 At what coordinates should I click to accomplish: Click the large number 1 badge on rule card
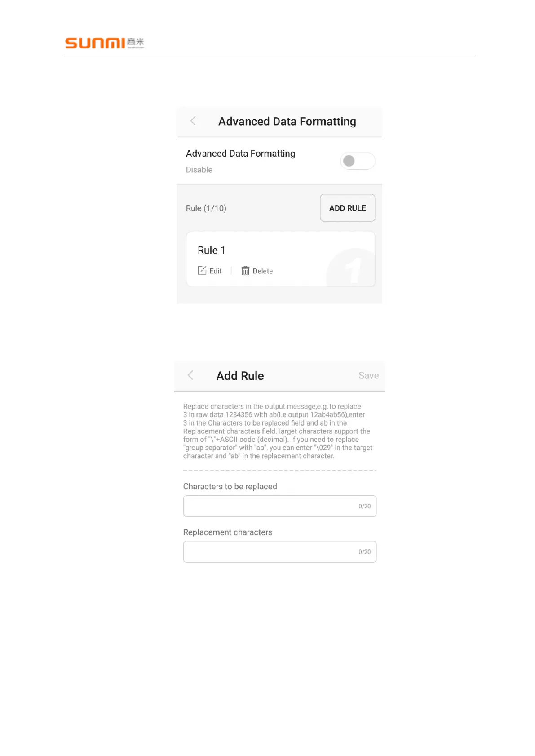(353, 269)
